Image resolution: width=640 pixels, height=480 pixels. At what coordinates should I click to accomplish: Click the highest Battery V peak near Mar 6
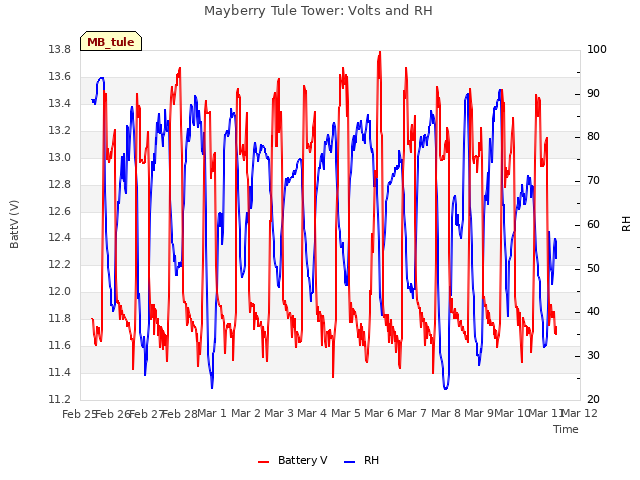click(x=380, y=52)
